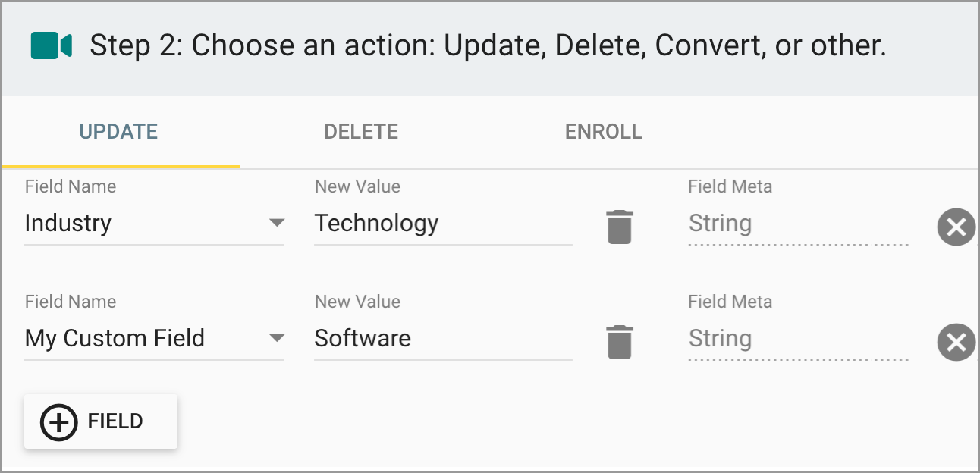Remove the Industry row with X icon
The width and height of the screenshot is (980, 473).
956,227
